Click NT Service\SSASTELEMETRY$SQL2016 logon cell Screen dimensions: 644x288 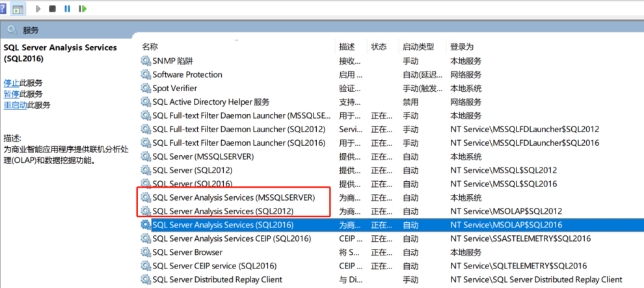pos(520,238)
